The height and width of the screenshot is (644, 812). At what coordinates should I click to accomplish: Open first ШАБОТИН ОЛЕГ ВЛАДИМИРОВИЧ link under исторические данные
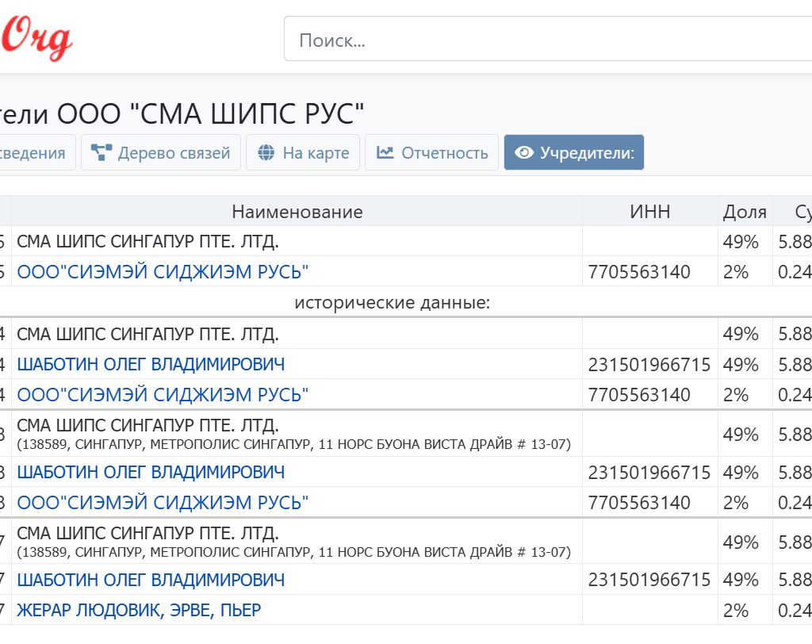[151, 364]
